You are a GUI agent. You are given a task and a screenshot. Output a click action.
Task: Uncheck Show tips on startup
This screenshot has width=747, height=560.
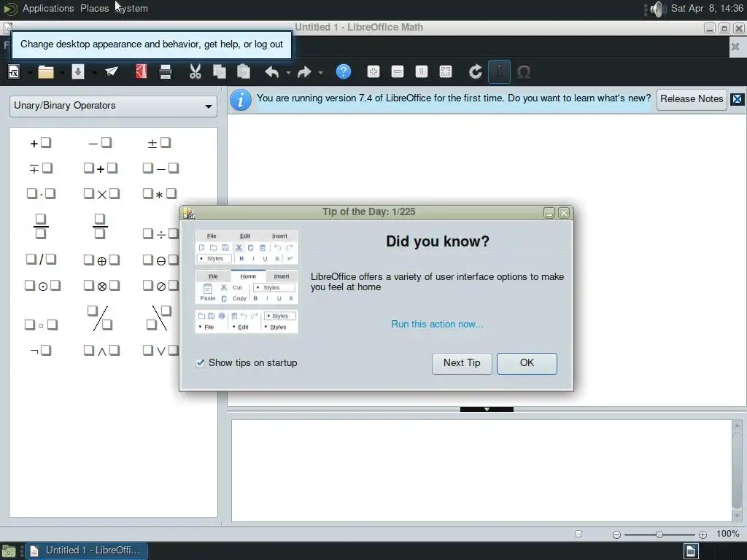click(x=201, y=363)
